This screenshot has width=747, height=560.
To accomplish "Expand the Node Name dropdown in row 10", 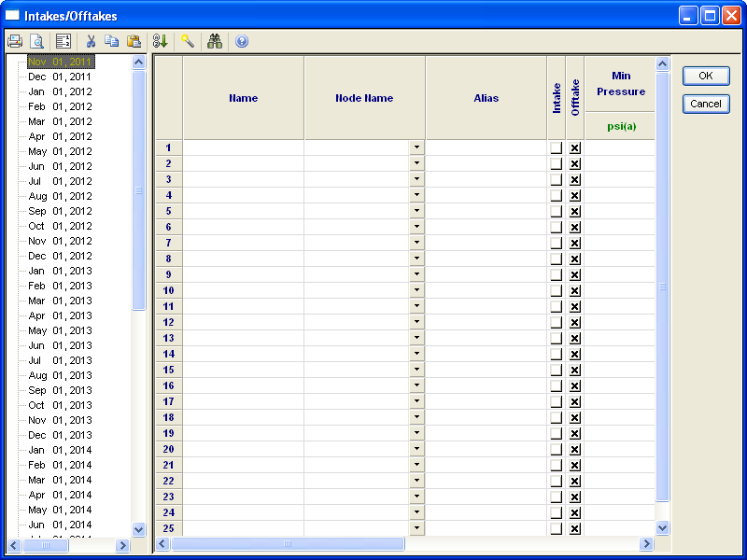I will 416,290.
